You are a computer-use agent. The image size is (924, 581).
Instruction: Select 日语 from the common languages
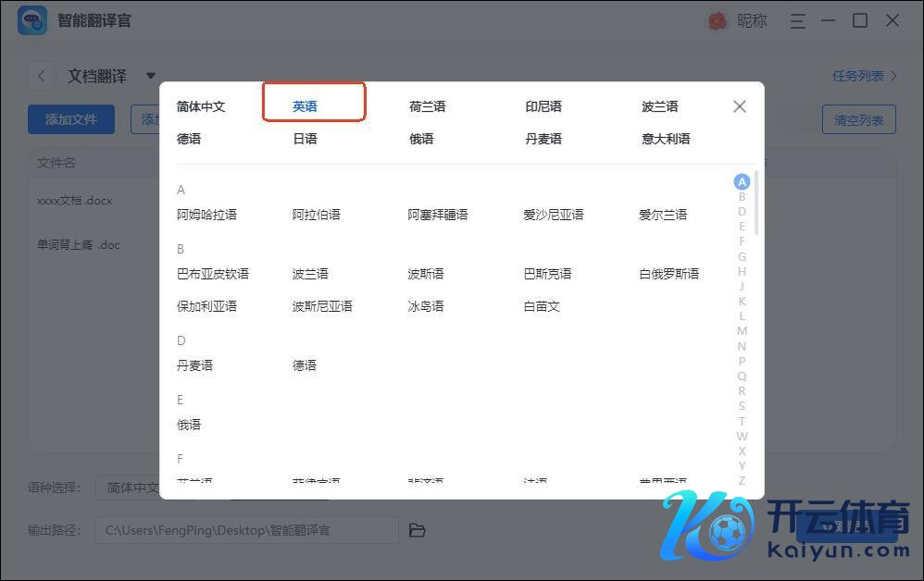(x=306, y=139)
